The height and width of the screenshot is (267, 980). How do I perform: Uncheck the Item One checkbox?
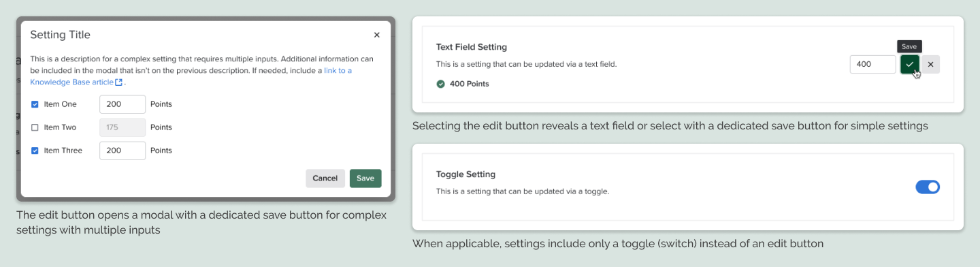point(35,104)
